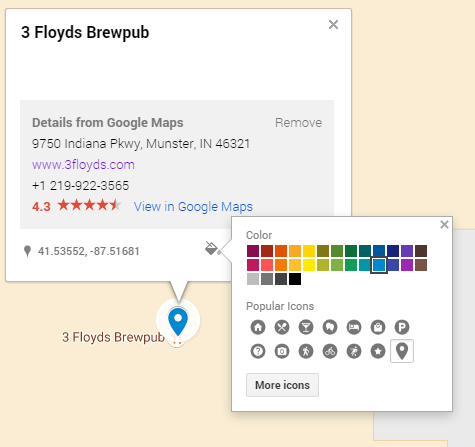Open View in Google Maps link
The height and width of the screenshot is (447, 475).
click(193, 207)
